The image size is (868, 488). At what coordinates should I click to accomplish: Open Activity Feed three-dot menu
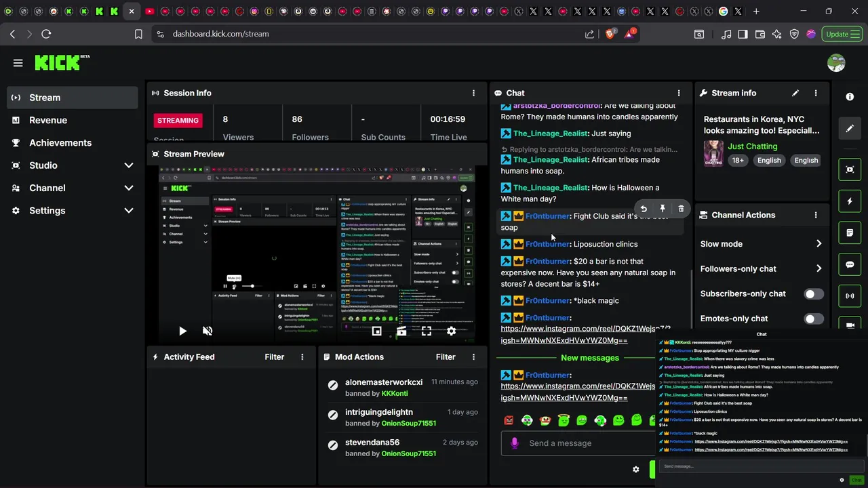coord(302,357)
